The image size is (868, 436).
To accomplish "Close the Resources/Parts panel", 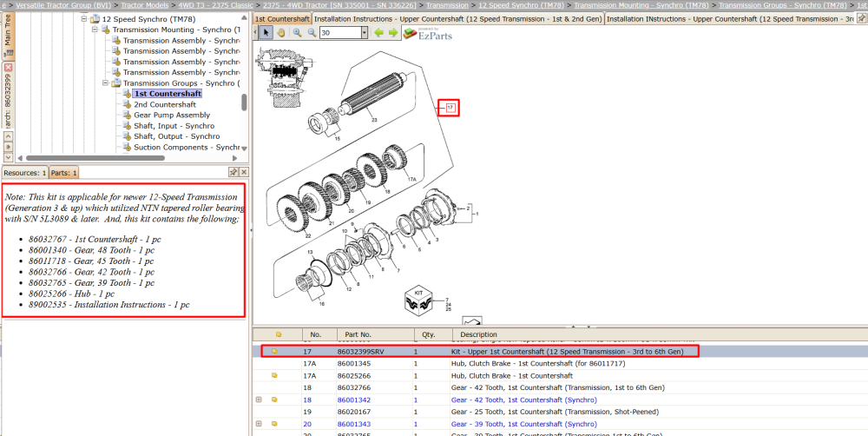I will pyautogui.click(x=244, y=172).
